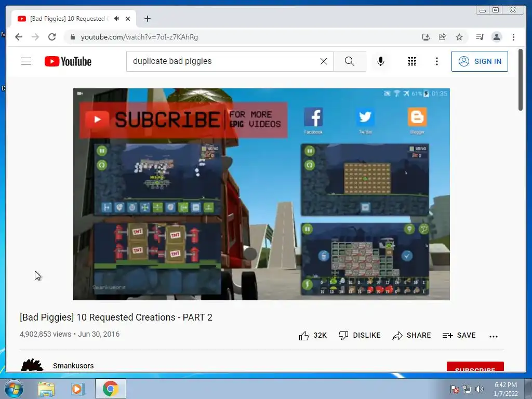Start voice search with the microphone
The image size is (532, 399).
click(381, 61)
